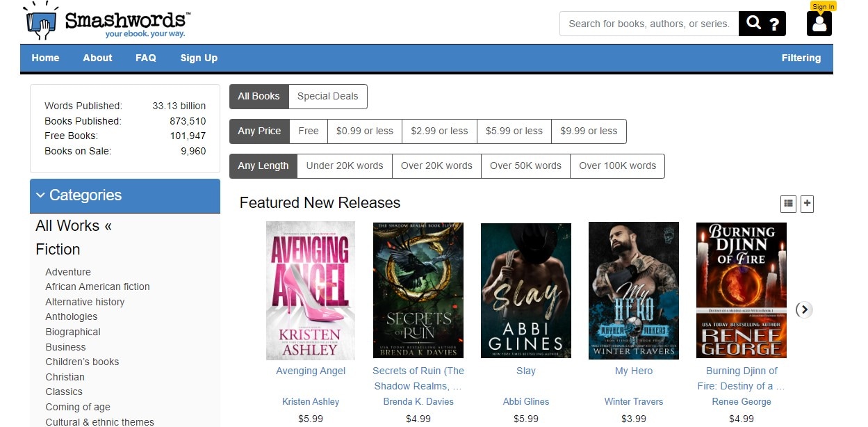Filter by Free price
This screenshot has height=427, width=868.
click(x=309, y=131)
